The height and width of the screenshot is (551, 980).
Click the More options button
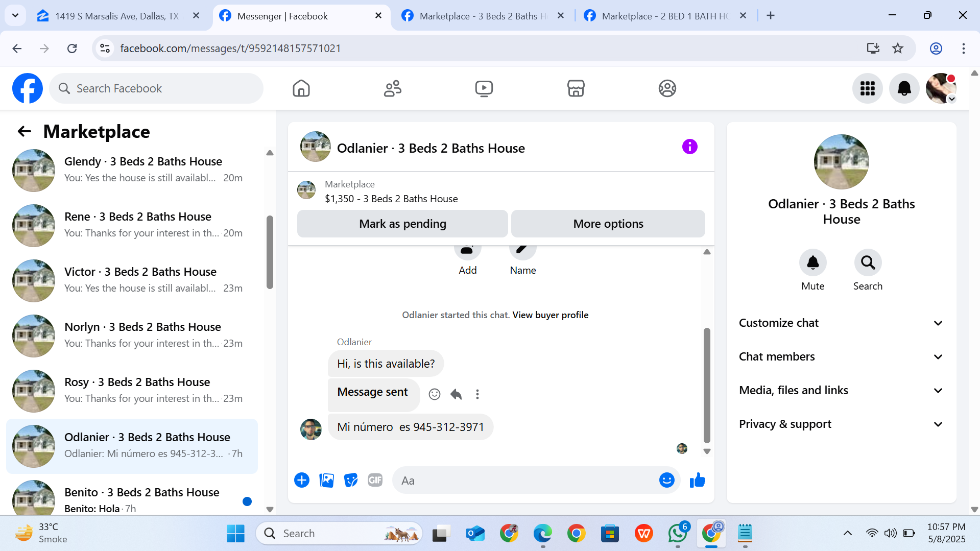tap(608, 224)
